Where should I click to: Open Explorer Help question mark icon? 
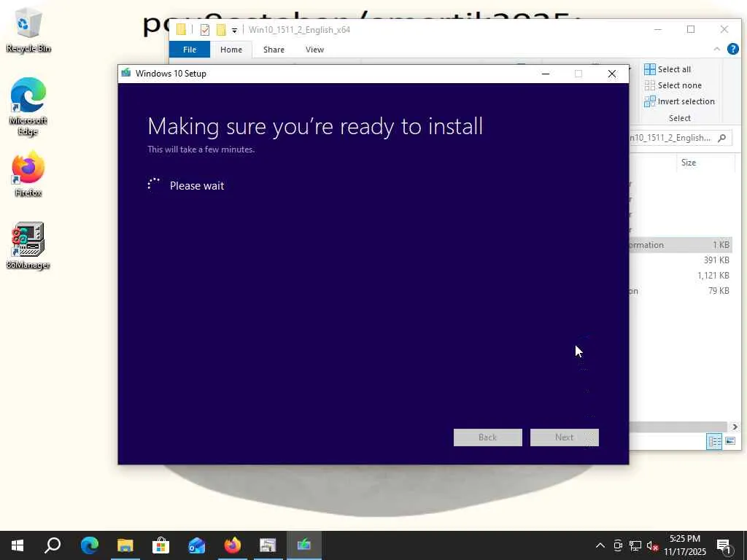[x=732, y=49]
